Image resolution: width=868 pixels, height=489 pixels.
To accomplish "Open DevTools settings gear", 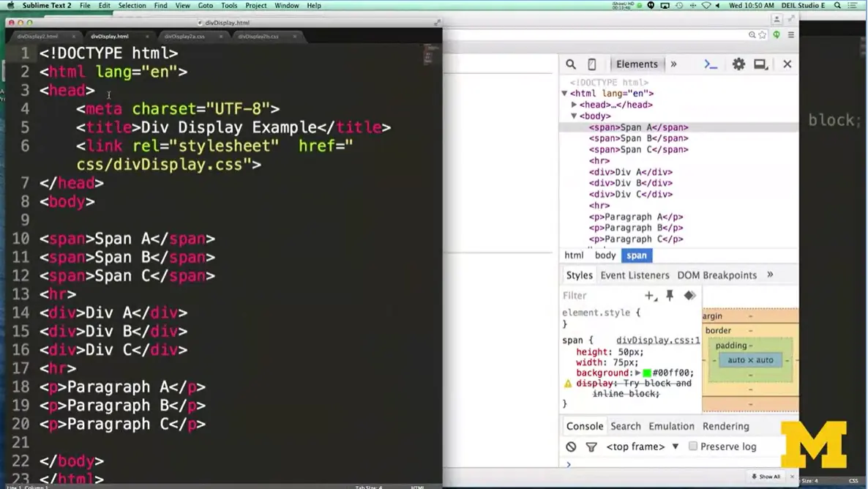I will click(738, 64).
